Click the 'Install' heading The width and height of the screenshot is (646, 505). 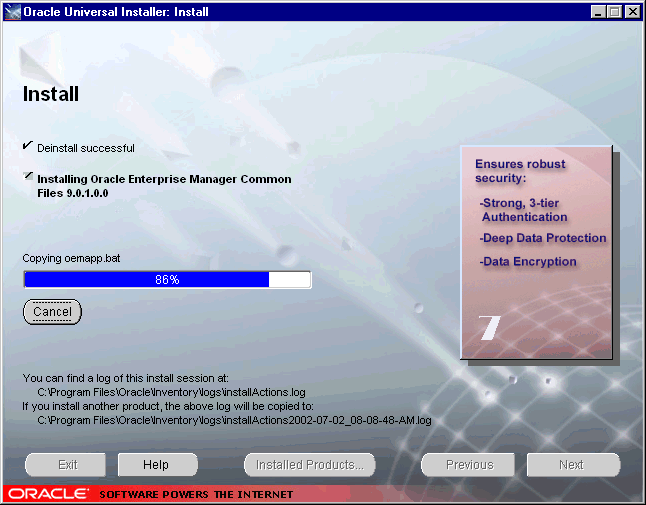(51, 94)
